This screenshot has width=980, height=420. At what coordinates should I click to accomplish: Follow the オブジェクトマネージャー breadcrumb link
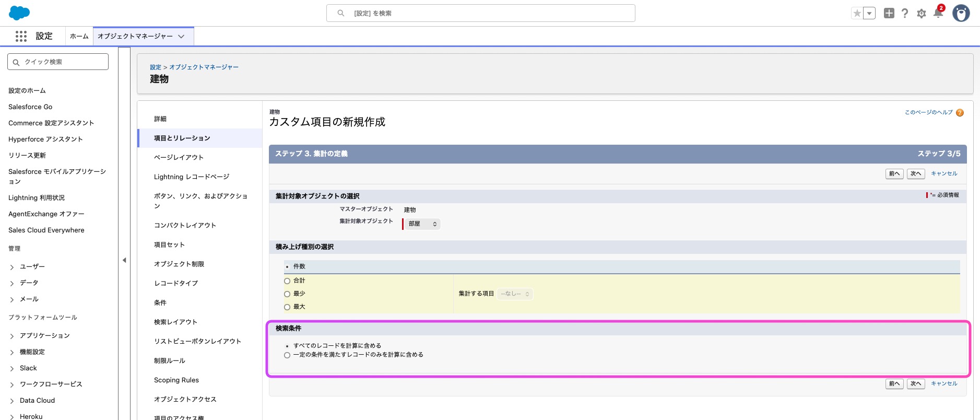(x=204, y=67)
